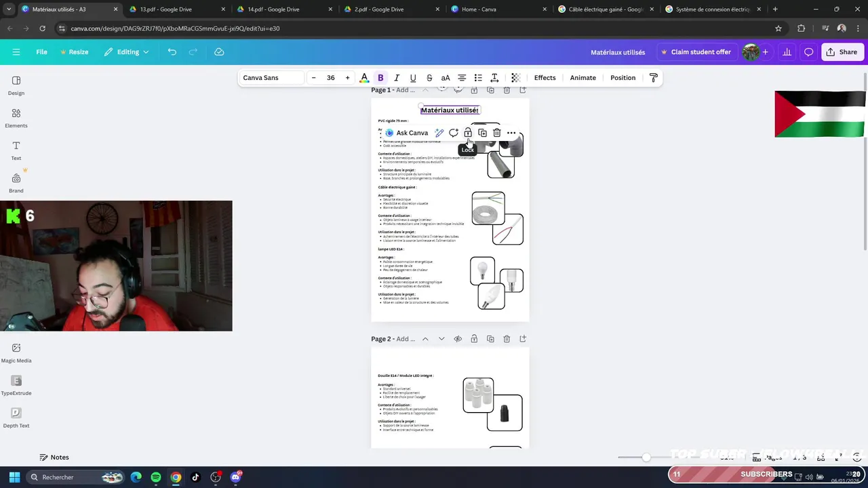The image size is (868, 488).
Task: Toggle underline formatting
Action: [413, 78]
